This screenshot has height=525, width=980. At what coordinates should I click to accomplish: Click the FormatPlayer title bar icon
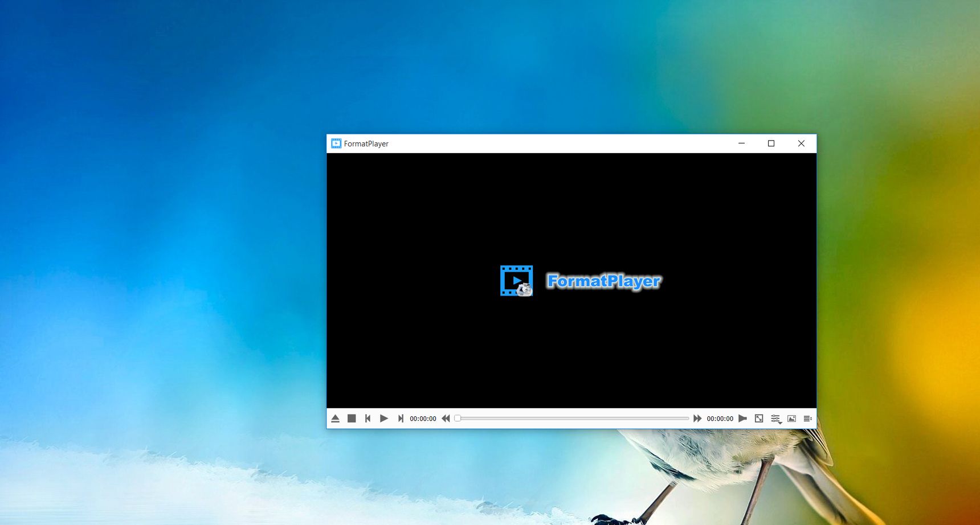coord(336,143)
